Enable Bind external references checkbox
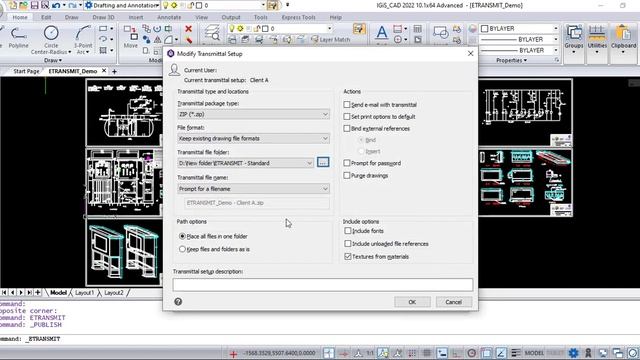The image size is (640, 360). tap(347, 128)
